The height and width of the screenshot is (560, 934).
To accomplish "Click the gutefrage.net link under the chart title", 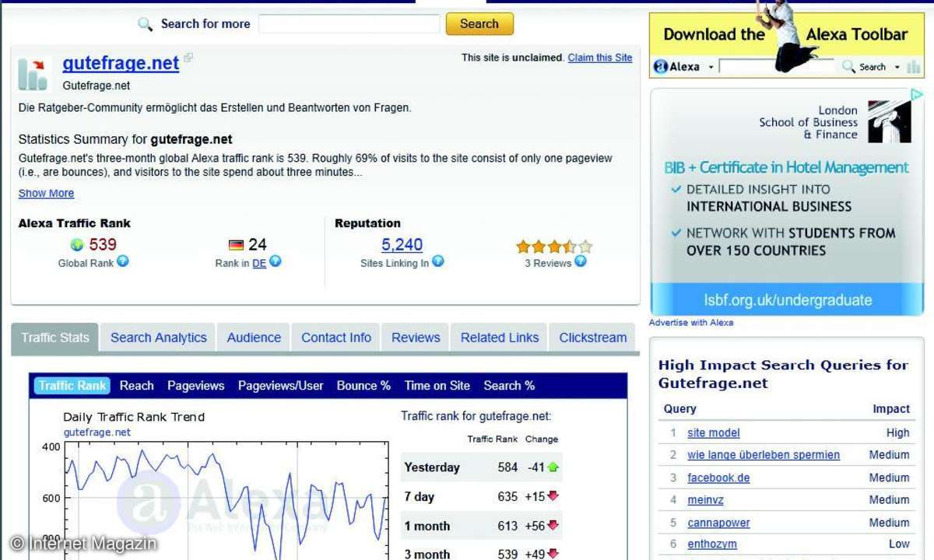I will click(x=97, y=432).
